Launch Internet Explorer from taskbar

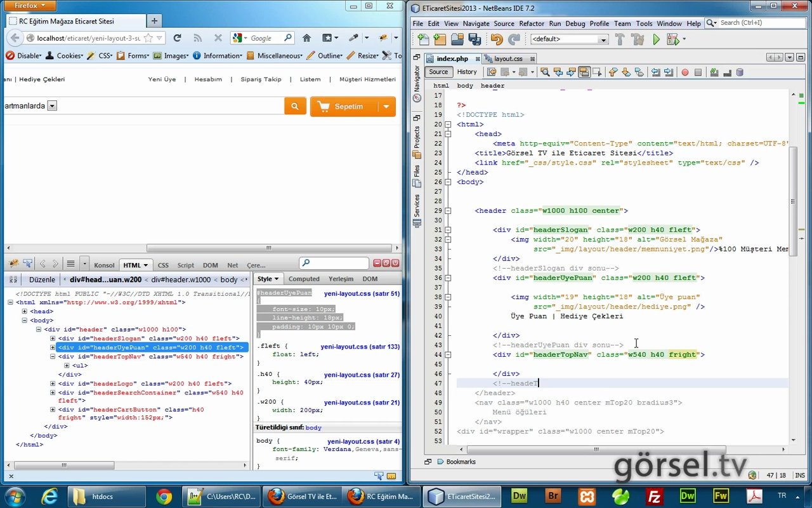point(49,496)
